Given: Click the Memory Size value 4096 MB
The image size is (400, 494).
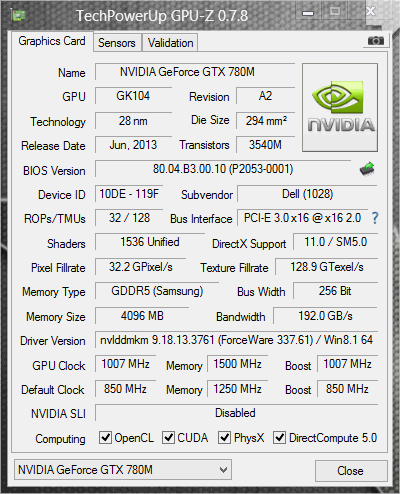Looking at the screenshot, I should pos(142,316).
